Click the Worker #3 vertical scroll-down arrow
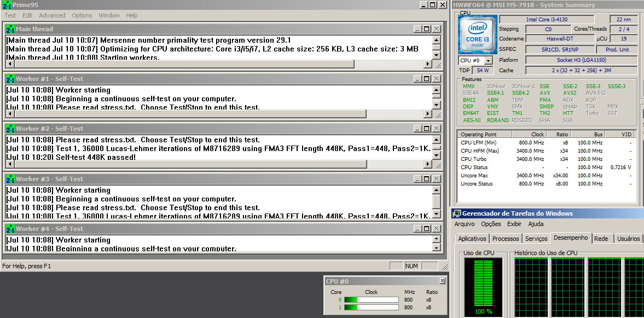Image resolution: width=644 pixels, height=318 pixels. (x=437, y=213)
